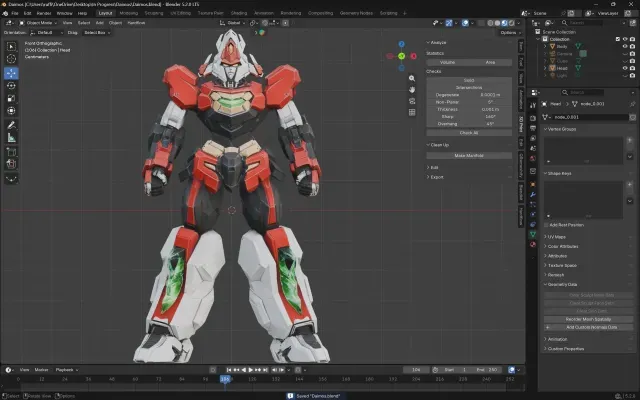Open the Select Box drag dropdown
Image resolution: width=640 pixels, height=400 pixels.
click(x=97, y=33)
